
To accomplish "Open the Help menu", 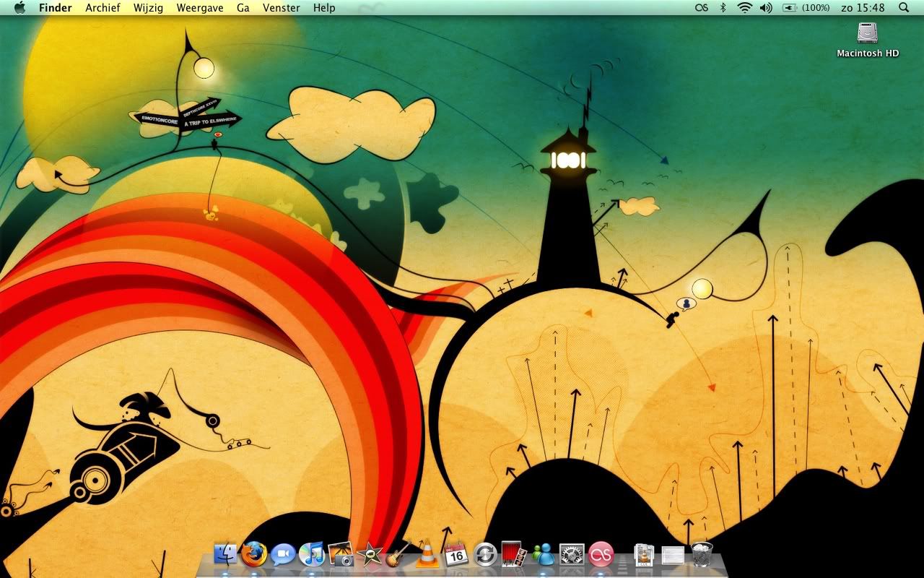I will point(324,8).
